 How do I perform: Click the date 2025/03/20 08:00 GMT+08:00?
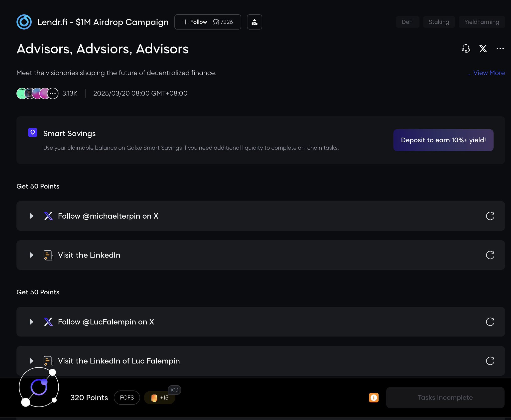[140, 93]
